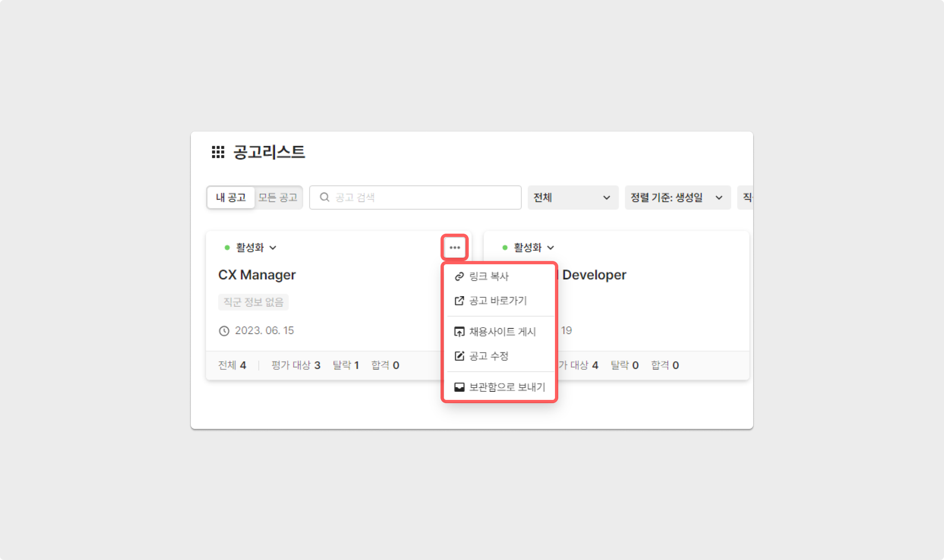944x560 pixels.
Task: Click the external link icon for 공고 바로가기
Action: 459,301
